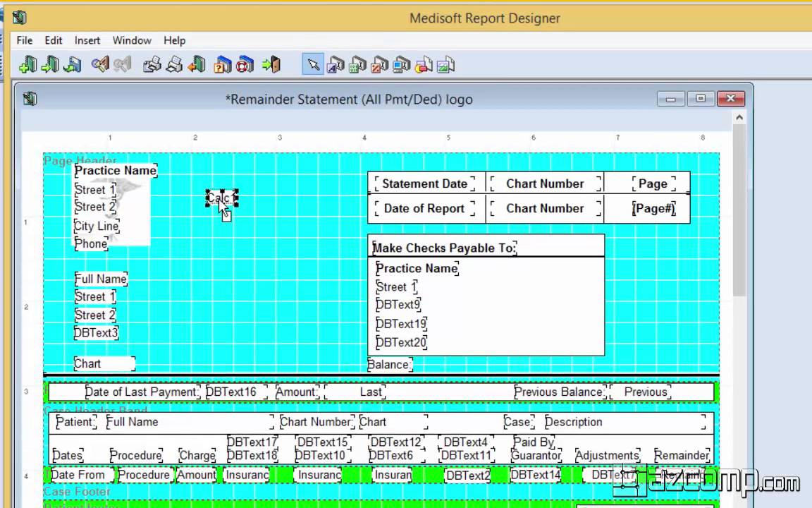Open the Window menu
The height and width of the screenshot is (508, 812).
pyautogui.click(x=132, y=40)
